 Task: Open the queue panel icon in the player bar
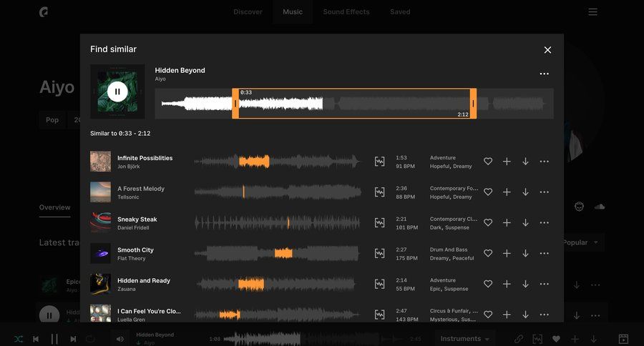[623, 339]
